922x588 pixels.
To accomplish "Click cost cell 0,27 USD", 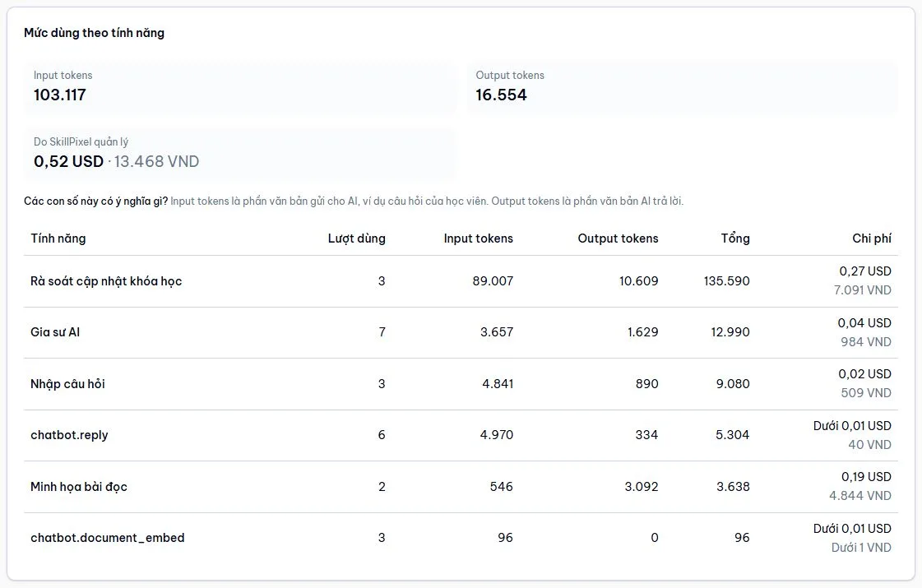I will [x=865, y=271].
